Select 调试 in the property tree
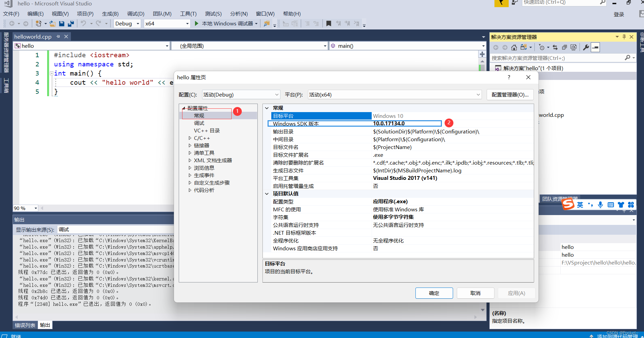Image resolution: width=644 pixels, height=338 pixels. click(x=199, y=123)
